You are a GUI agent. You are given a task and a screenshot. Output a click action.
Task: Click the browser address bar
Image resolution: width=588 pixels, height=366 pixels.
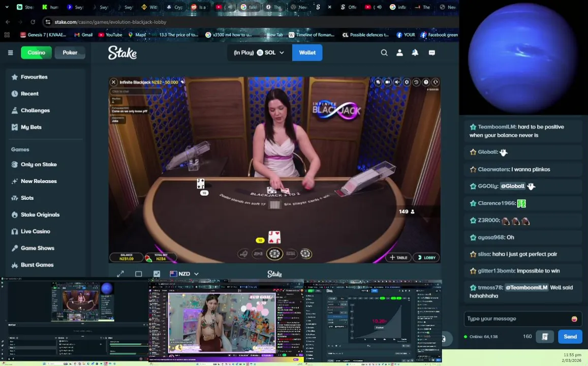point(250,22)
